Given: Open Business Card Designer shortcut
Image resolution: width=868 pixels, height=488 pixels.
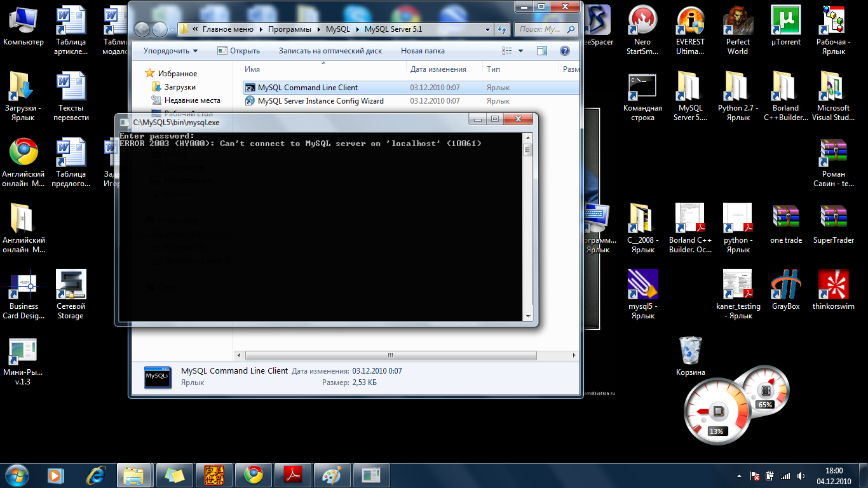Looking at the screenshot, I should (24, 294).
